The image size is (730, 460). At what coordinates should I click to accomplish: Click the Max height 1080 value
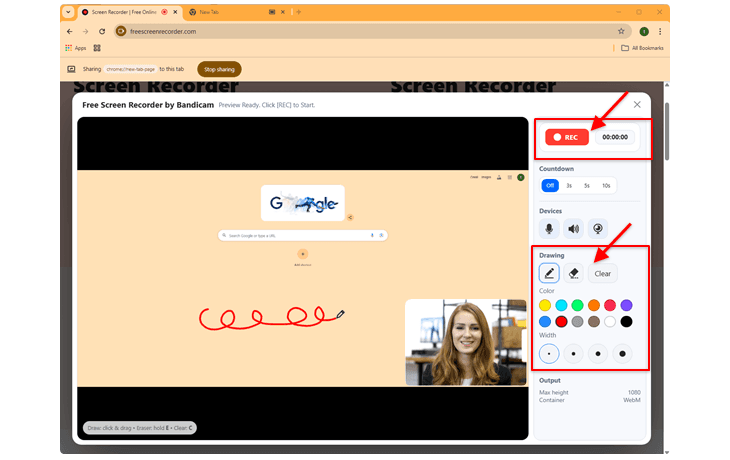[634, 392]
